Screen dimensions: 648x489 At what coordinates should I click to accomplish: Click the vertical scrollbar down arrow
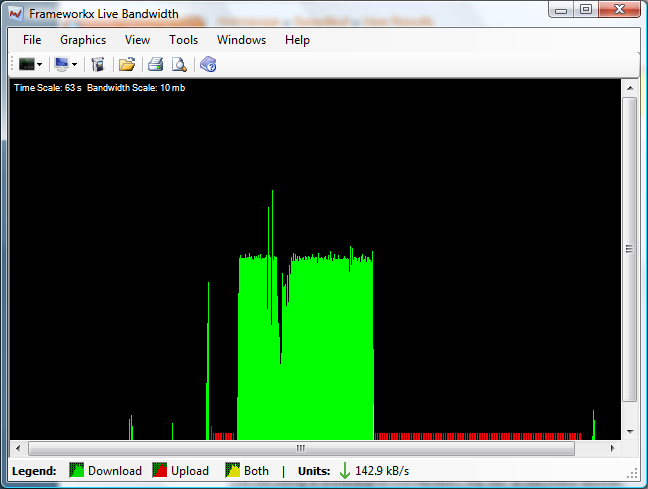[x=630, y=432]
